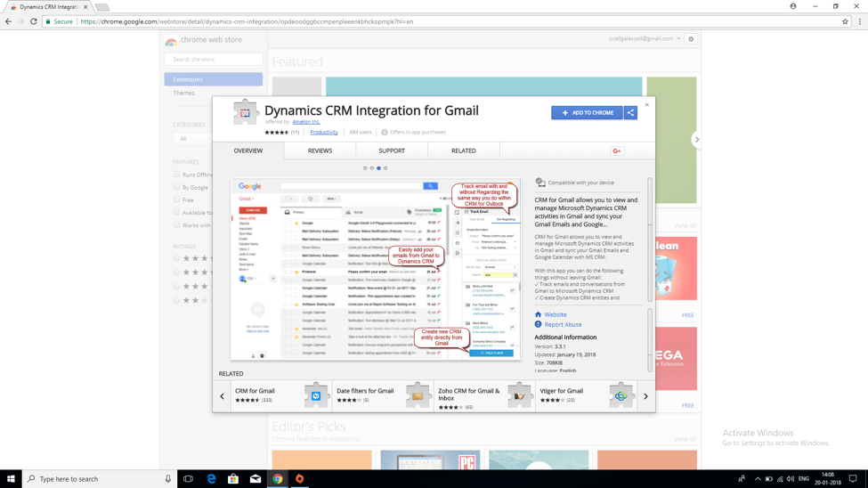Click the Add to Chrome button
Viewport: 868px width, 488px height.
587,113
